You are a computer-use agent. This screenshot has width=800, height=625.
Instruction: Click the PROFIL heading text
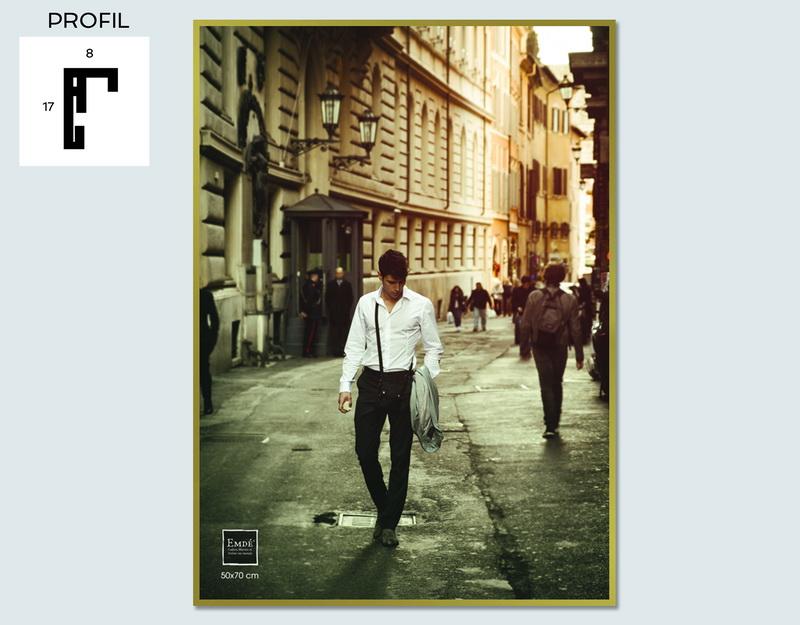click(88, 21)
